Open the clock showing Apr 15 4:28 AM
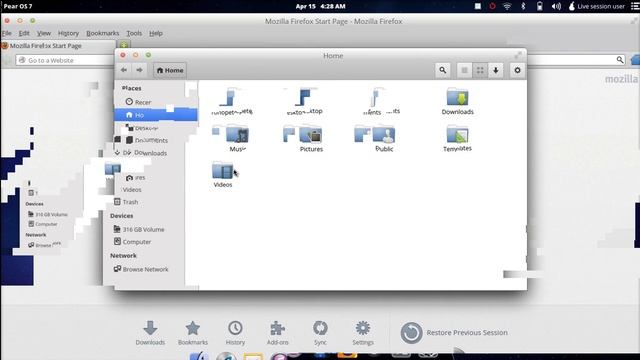Screen dimensions: 640x360 (x=320, y=6)
